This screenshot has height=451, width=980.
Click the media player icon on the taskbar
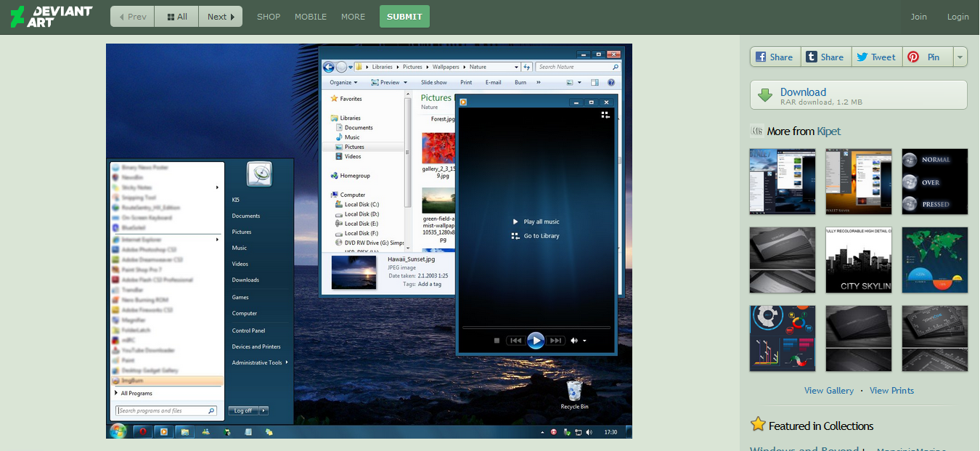coord(164,431)
